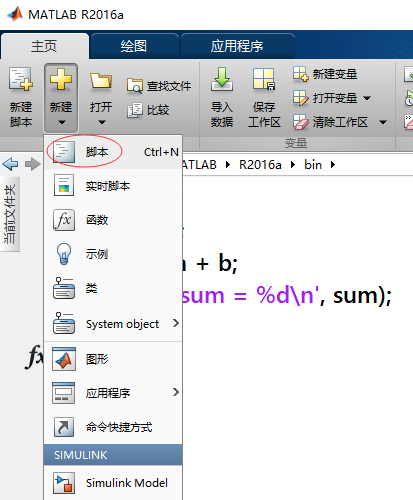Select the Function (函数) fx icon
Image resolution: width=413 pixels, height=500 pixels.
(64, 220)
